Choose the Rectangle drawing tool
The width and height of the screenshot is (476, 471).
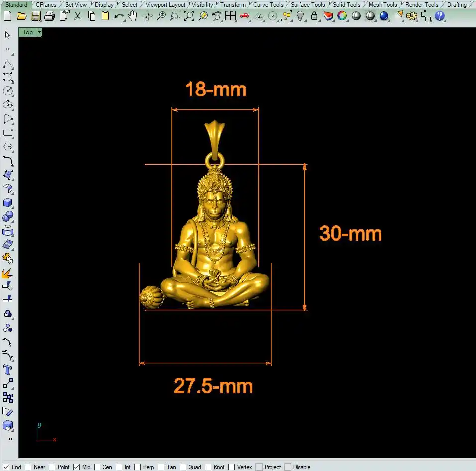coord(8,133)
